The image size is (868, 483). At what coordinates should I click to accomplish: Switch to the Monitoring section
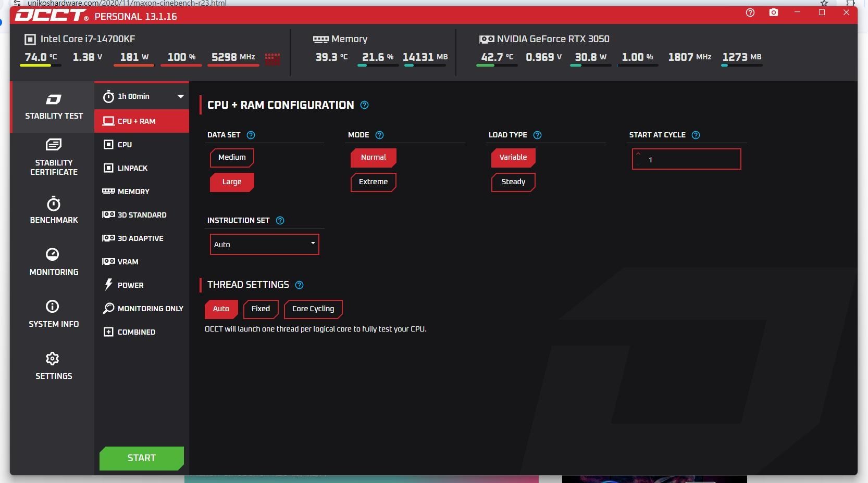tap(54, 262)
